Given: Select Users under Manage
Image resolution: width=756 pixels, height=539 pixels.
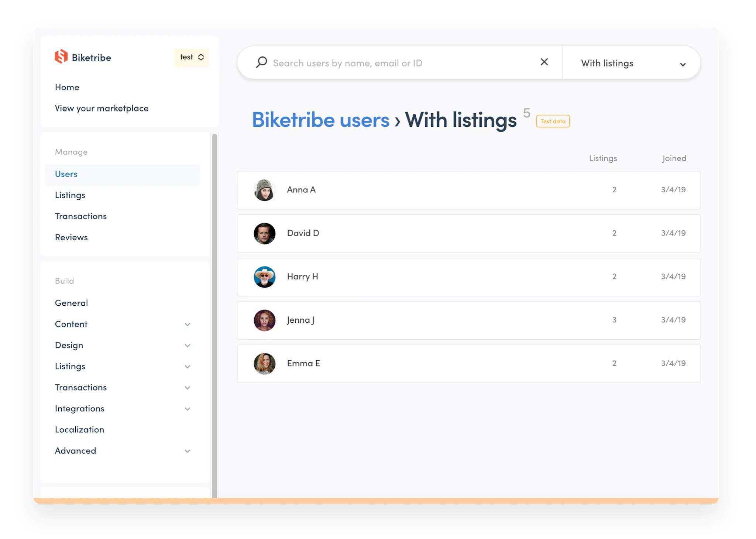Looking at the screenshot, I should click(x=122, y=174).
